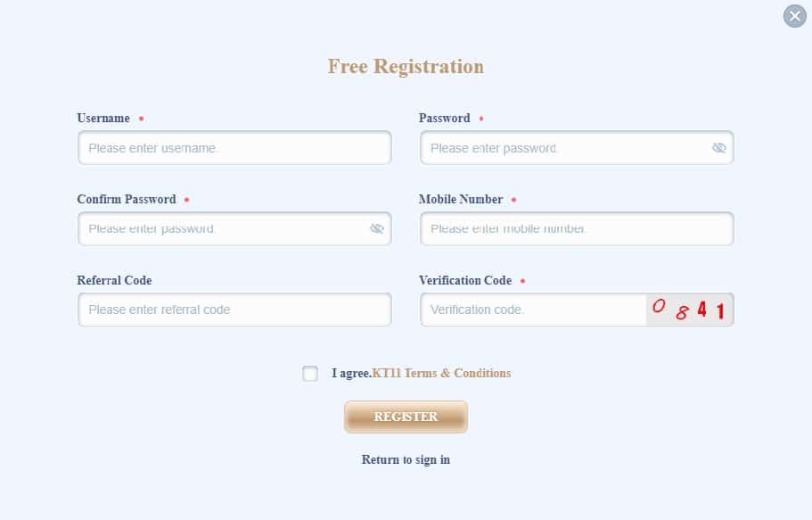Click the Mobile Number input field
812x520 pixels.
point(577,228)
